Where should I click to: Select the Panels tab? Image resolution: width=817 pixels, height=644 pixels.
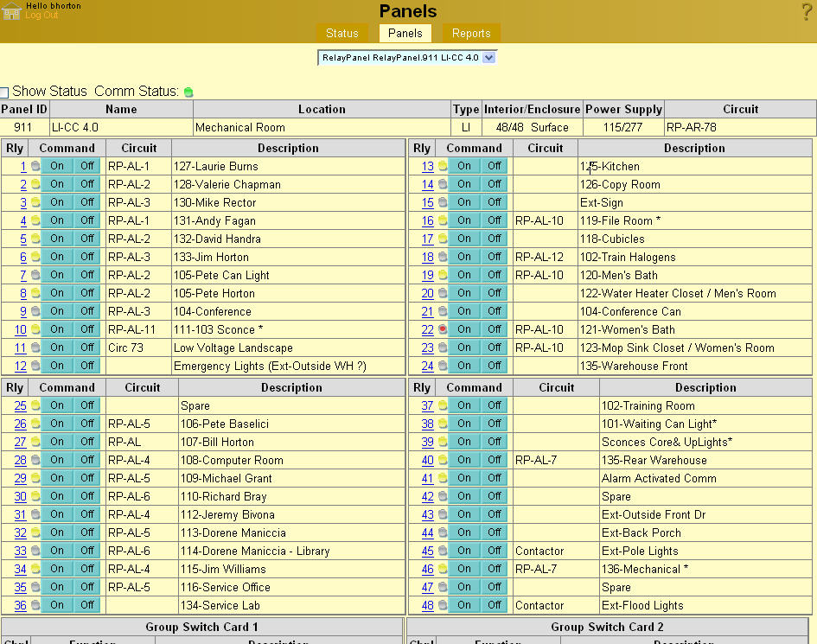pos(405,34)
